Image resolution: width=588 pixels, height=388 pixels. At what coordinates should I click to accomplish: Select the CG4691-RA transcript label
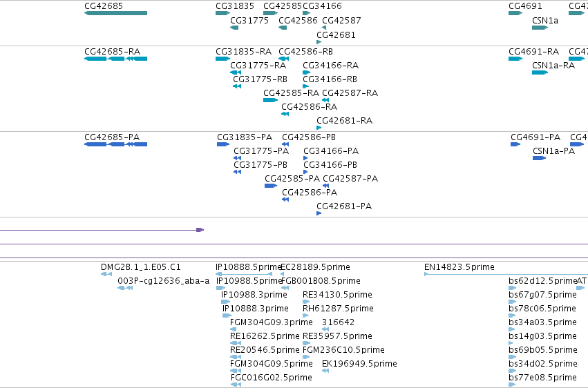coord(534,52)
